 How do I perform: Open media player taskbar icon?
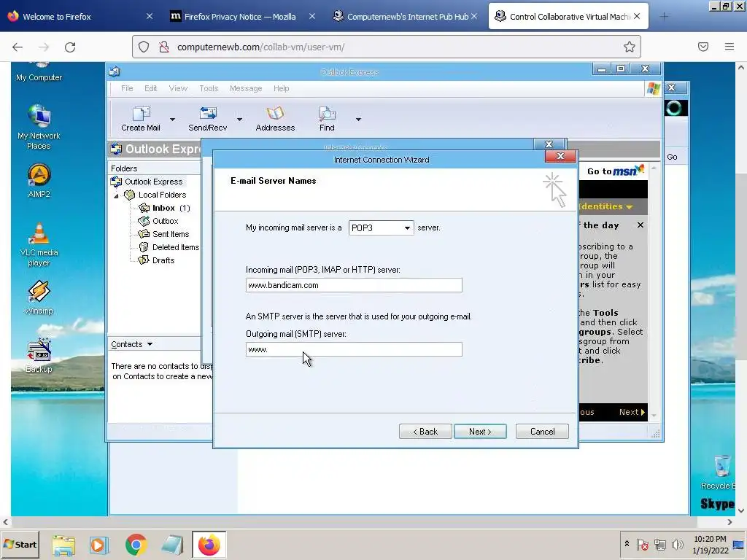[x=99, y=545]
